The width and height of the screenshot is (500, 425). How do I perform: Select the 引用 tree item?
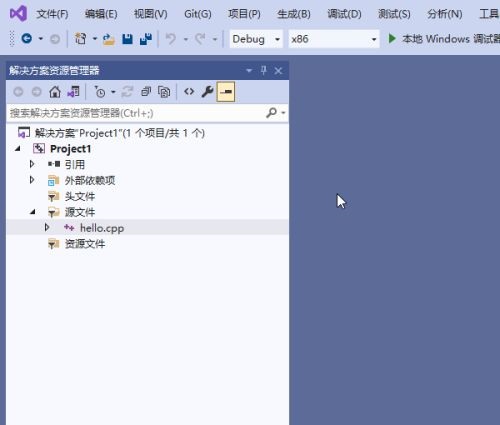[75, 165]
